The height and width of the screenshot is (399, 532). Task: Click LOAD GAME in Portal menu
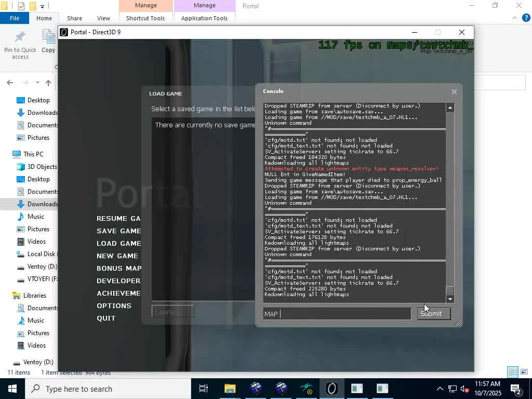(119, 243)
